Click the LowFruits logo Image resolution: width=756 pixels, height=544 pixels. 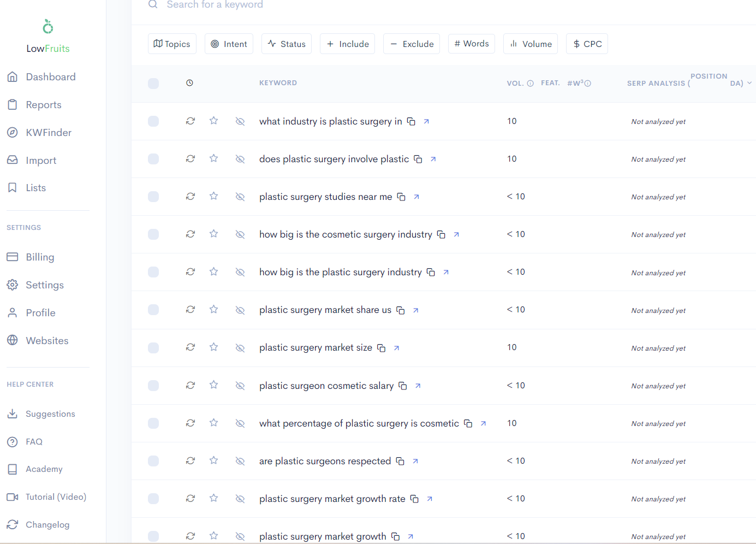pos(48,37)
